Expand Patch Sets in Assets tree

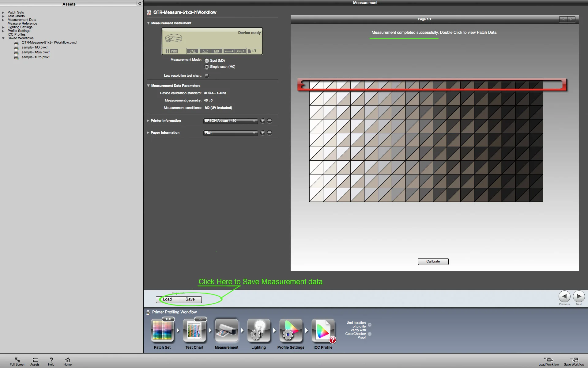3,13
